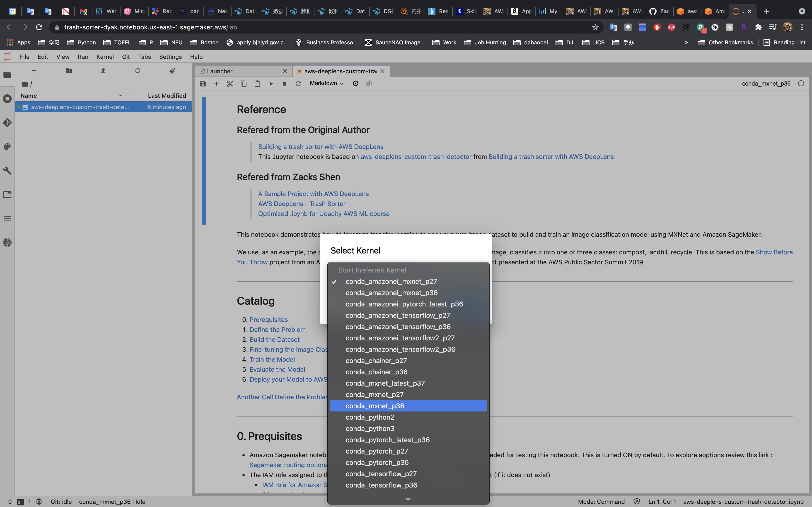Click conda_mxnet_p36 kernel name in toolbar
Image resolution: width=812 pixels, height=507 pixels.
point(766,84)
